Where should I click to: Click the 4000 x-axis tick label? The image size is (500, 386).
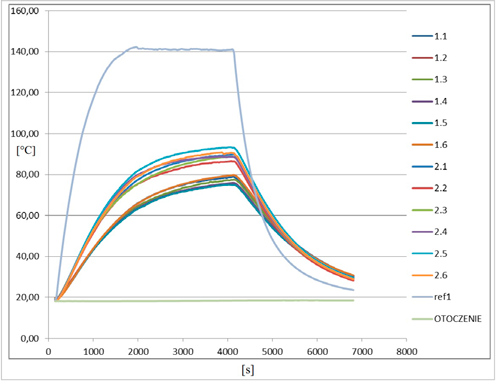pyautogui.click(x=228, y=352)
